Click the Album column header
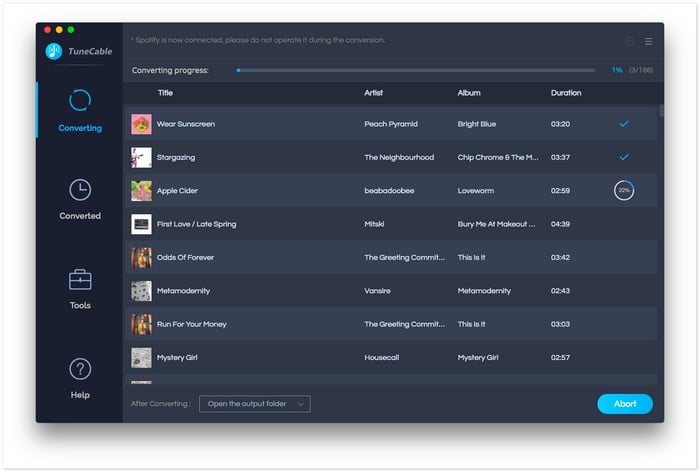This screenshot has height=472, width=700. click(469, 93)
